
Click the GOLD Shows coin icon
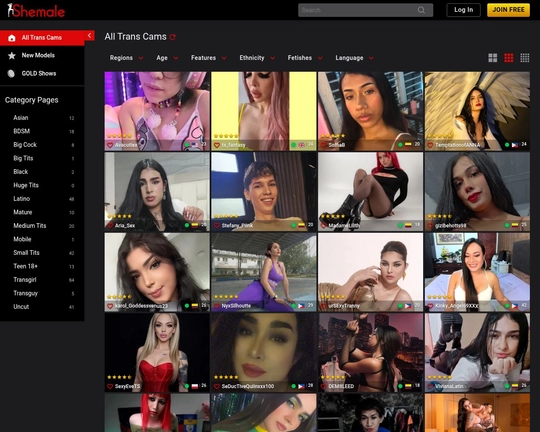(11, 73)
